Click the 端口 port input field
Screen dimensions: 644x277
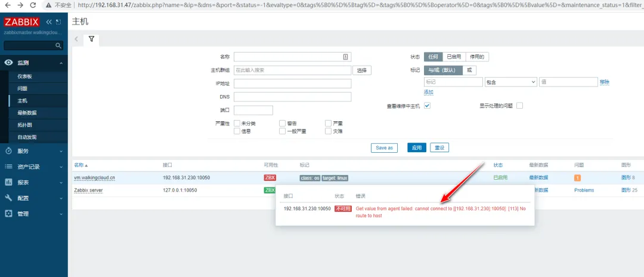(253, 110)
